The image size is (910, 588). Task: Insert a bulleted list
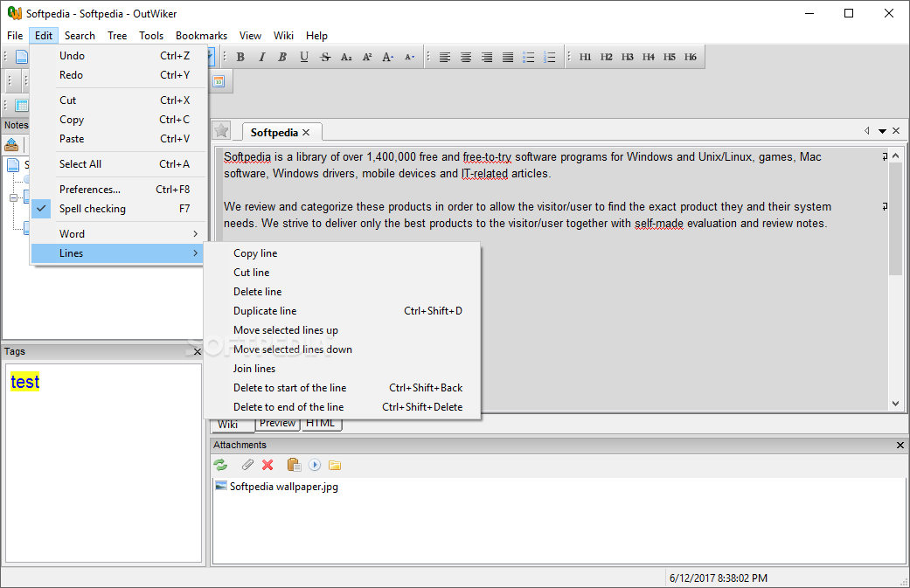click(528, 57)
